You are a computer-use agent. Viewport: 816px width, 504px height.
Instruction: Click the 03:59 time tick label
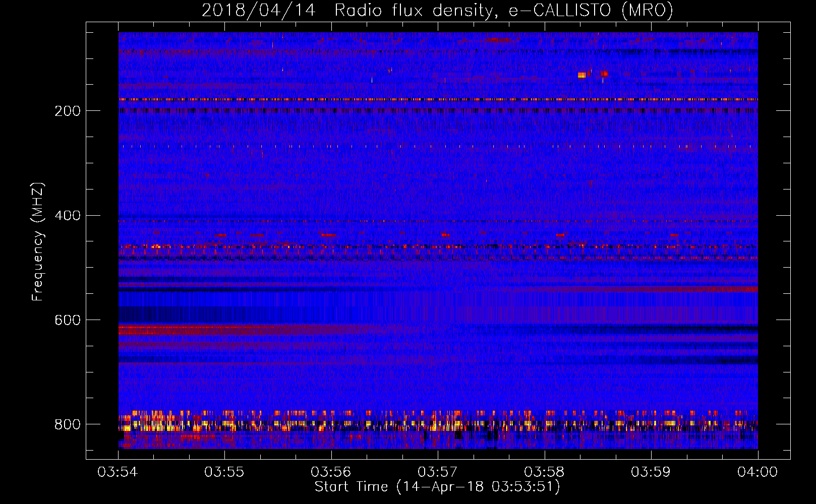tap(651, 472)
